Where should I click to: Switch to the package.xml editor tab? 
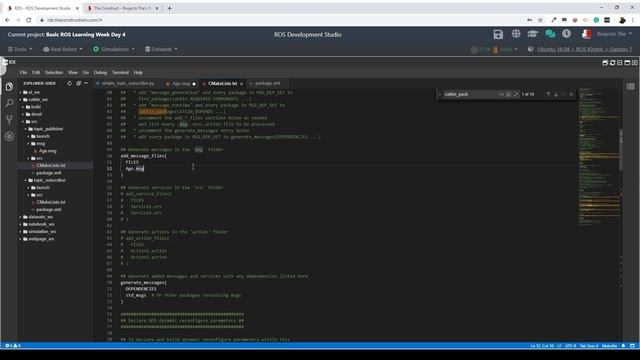[x=267, y=83]
